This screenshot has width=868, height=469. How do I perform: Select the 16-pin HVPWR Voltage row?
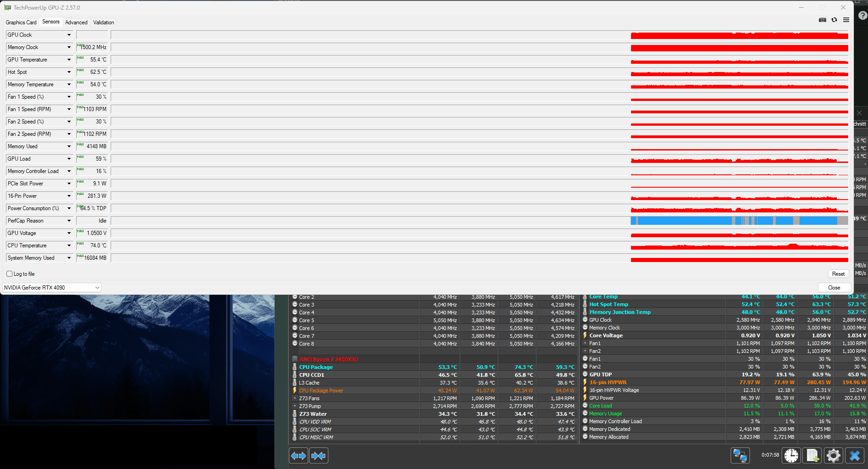pyautogui.click(x=724, y=390)
